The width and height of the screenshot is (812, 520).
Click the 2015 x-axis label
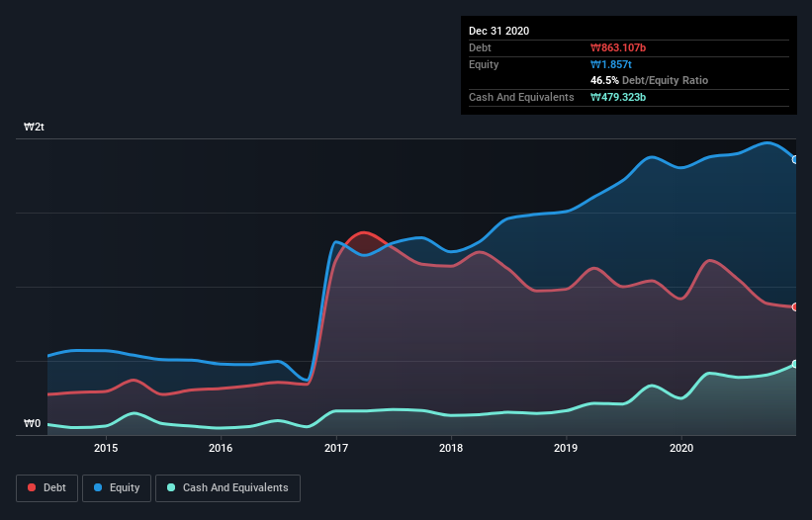[x=106, y=448]
